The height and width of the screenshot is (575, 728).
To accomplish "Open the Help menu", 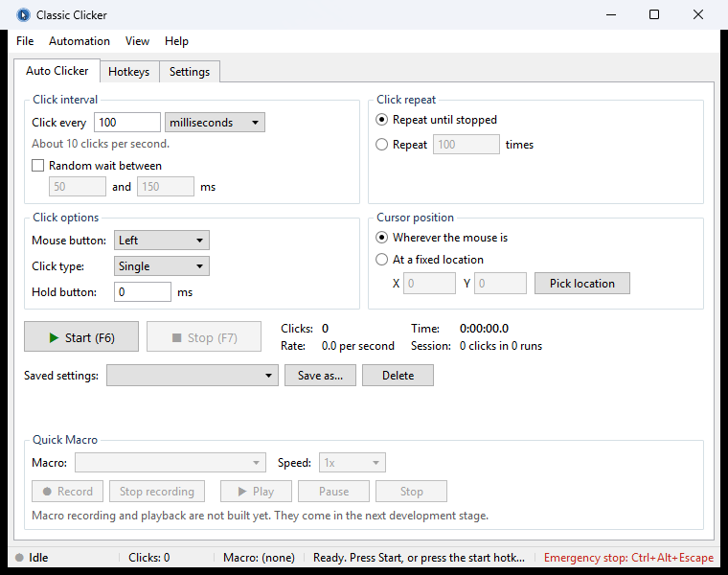I will (x=176, y=41).
